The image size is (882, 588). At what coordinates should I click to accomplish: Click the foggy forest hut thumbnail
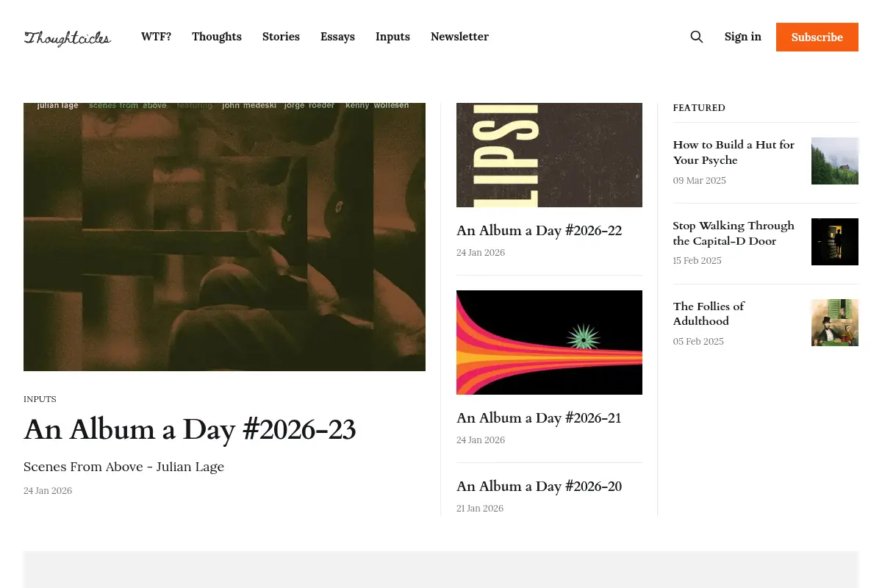(x=835, y=161)
